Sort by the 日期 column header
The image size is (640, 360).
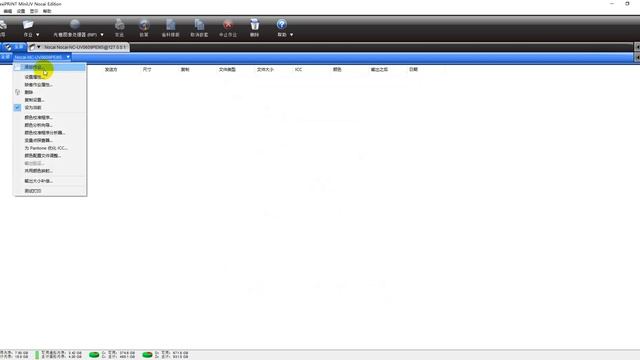coord(413,70)
